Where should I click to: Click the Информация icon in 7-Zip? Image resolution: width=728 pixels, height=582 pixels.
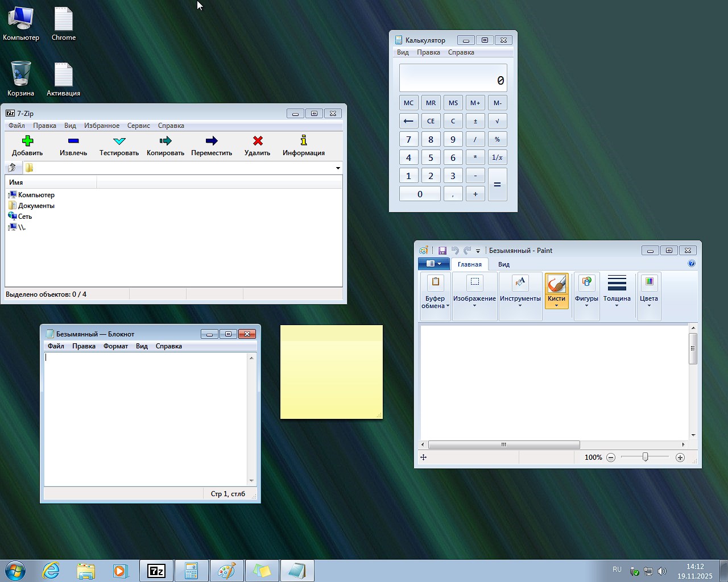coord(304,145)
